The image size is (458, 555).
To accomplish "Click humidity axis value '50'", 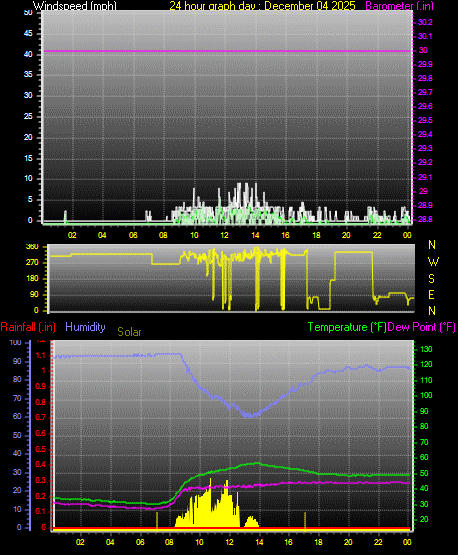I will [17, 435].
